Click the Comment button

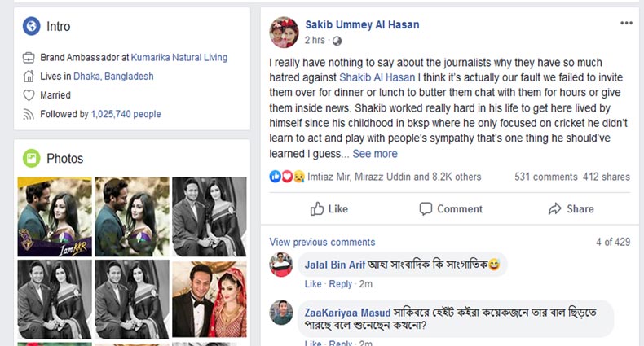pyautogui.click(x=451, y=209)
